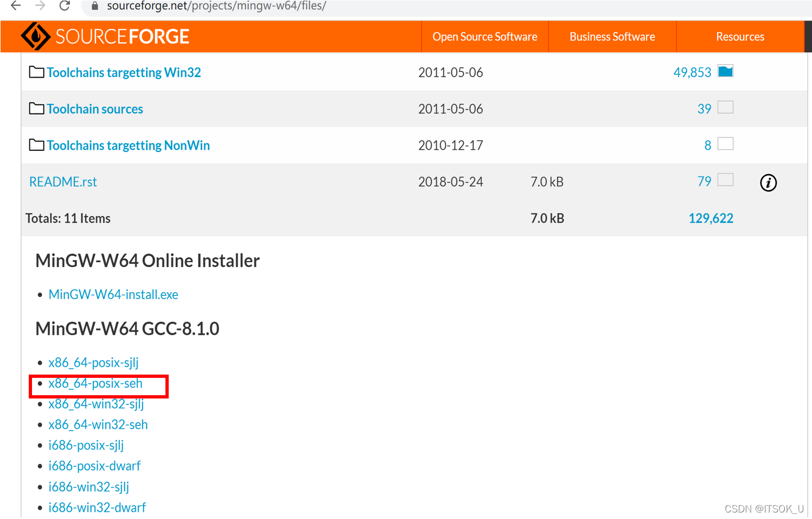The width and height of the screenshot is (812, 519).
Task: Open Toolchains targetting Win32 folder
Action: pyautogui.click(x=124, y=72)
